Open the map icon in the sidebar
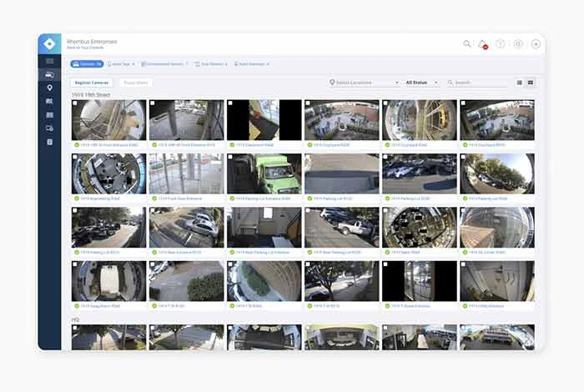Viewport: 584px width, 392px height. pyautogui.click(x=49, y=101)
